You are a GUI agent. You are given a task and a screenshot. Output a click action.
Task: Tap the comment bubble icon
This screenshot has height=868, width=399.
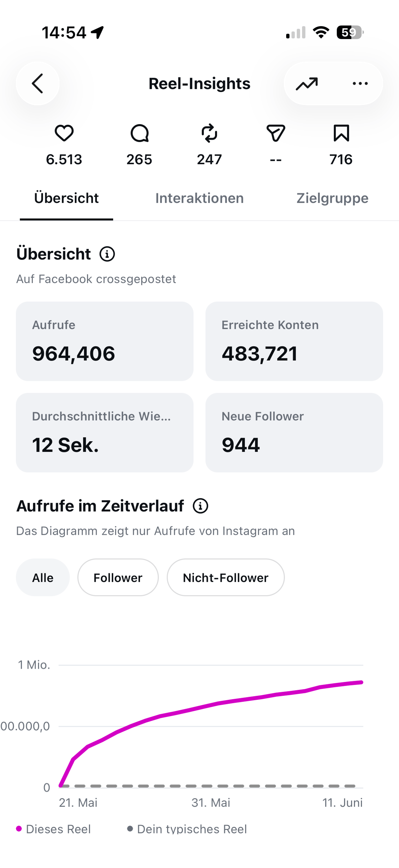[139, 133]
